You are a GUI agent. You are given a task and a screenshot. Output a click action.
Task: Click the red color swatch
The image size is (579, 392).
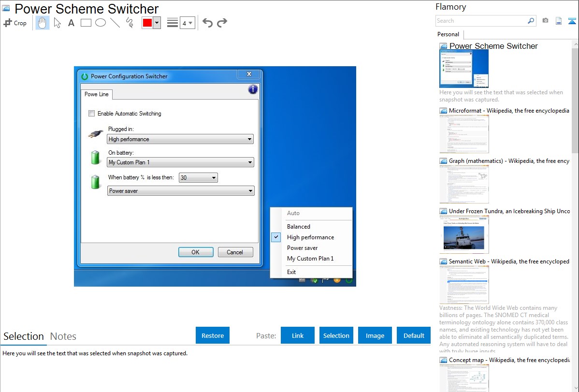pos(147,23)
